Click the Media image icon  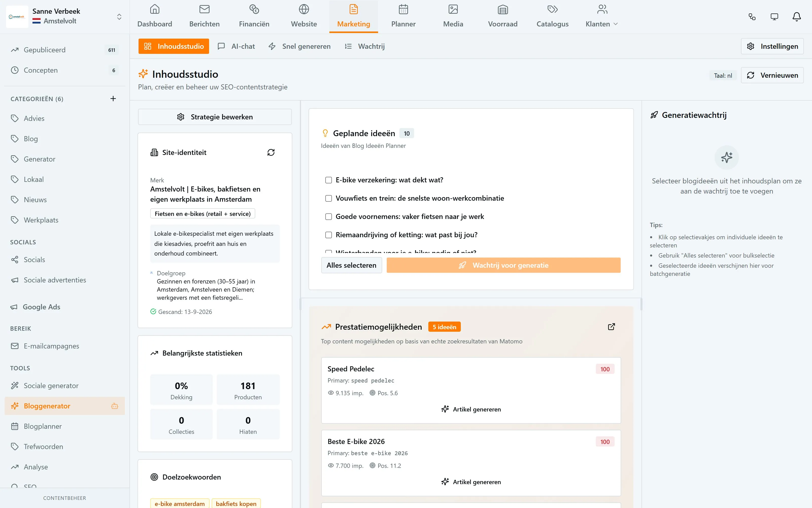pyautogui.click(x=453, y=9)
